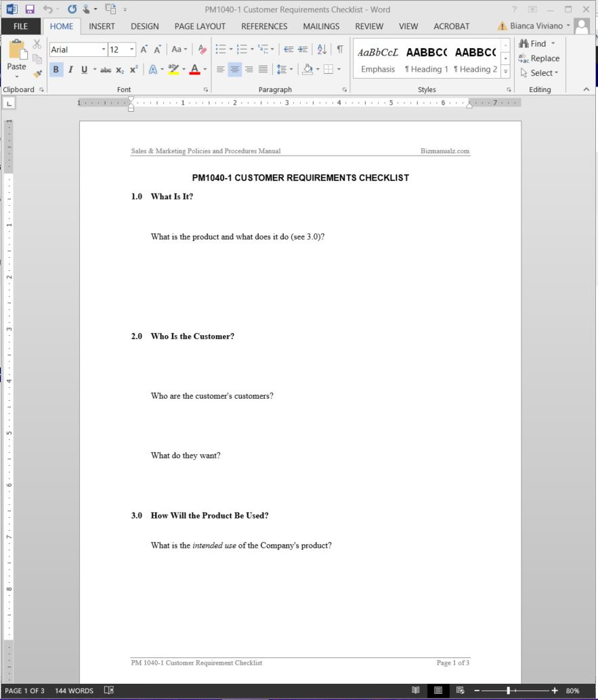598x700 pixels.
Task: Click the Paste clipboard icon
Action: 17,49
